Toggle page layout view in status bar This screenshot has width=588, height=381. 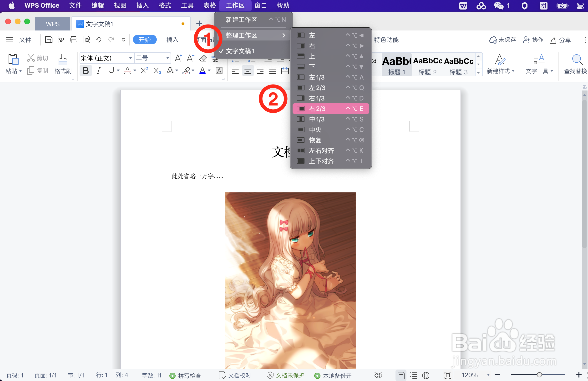click(401, 375)
